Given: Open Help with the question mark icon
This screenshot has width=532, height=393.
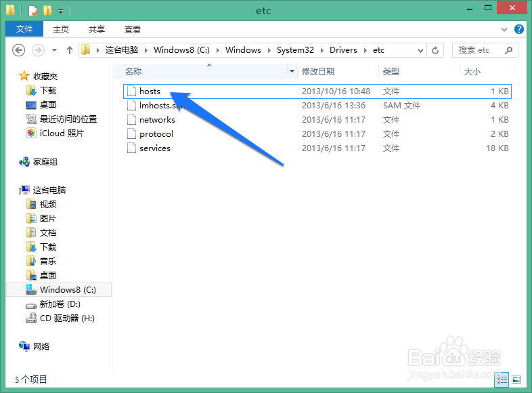Looking at the screenshot, I should point(518,29).
